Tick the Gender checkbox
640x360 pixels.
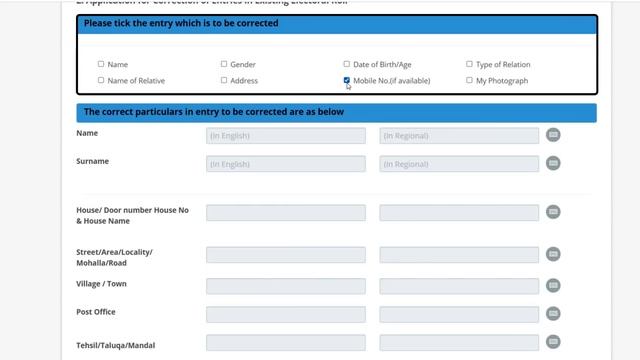pyautogui.click(x=224, y=64)
